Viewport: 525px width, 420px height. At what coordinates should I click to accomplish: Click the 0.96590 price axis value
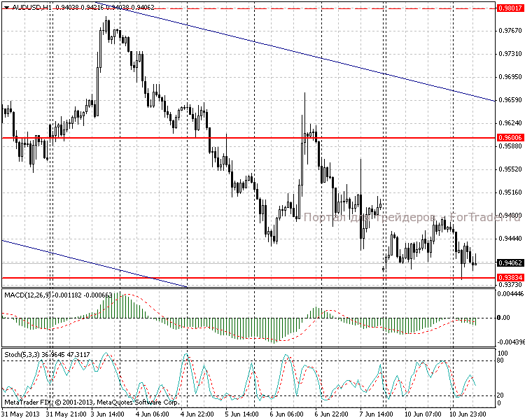coord(510,100)
